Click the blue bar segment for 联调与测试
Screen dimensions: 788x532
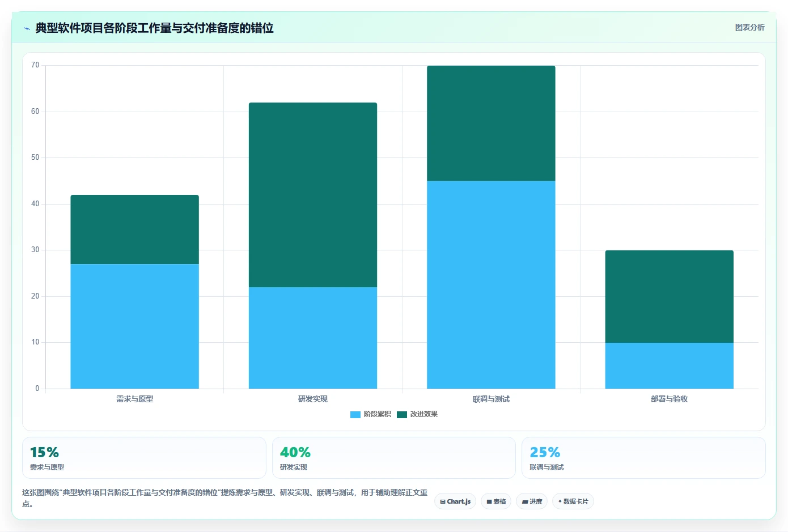click(x=491, y=284)
